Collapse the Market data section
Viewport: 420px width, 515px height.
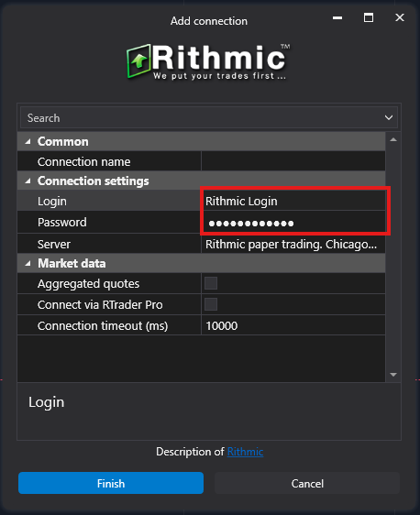pos(28,263)
